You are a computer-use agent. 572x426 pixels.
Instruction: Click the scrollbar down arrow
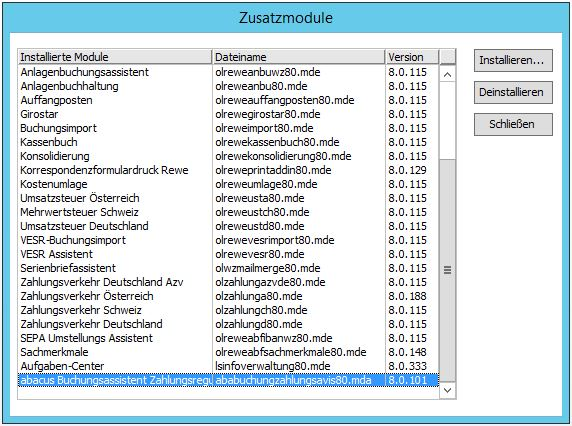[x=447, y=390]
